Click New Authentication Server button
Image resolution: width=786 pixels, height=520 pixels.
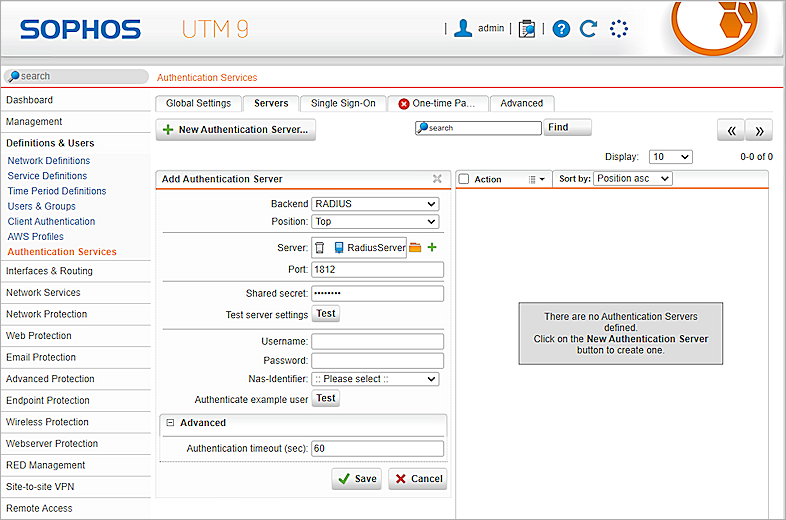point(236,129)
